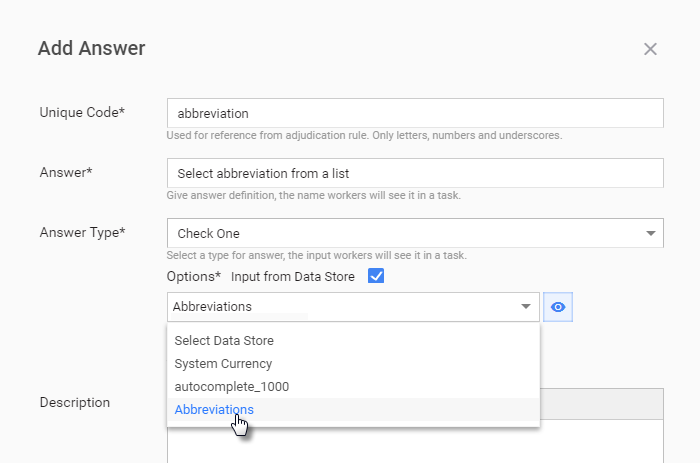Choose 'Select Data Store' option
This screenshot has width=700, height=463.
353,341
